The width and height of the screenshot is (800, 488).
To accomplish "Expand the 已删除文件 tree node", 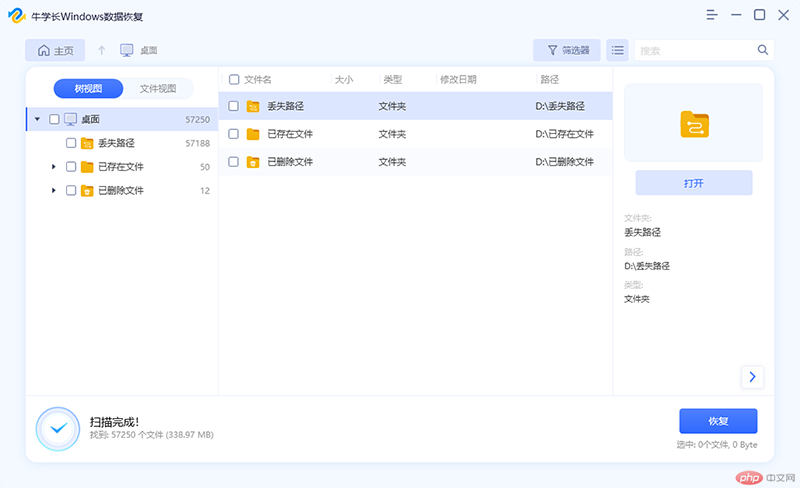I will click(54, 191).
